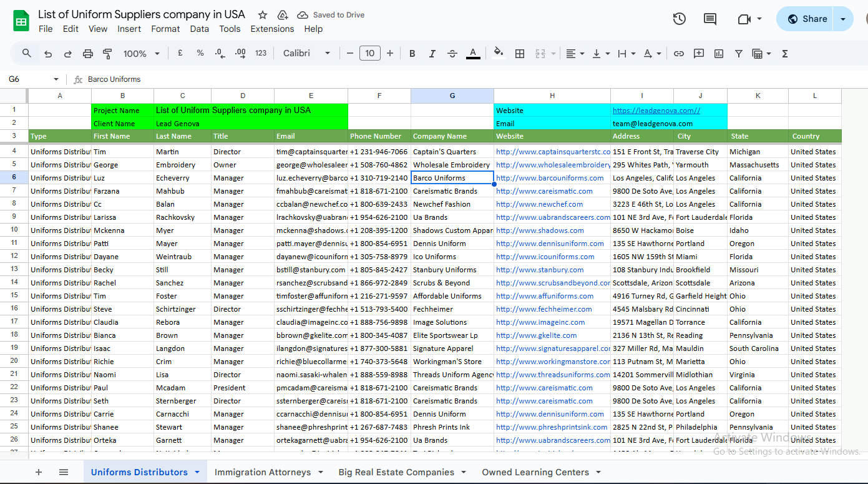
Task: Expand the Name box dropdown arrow
Action: click(56, 79)
